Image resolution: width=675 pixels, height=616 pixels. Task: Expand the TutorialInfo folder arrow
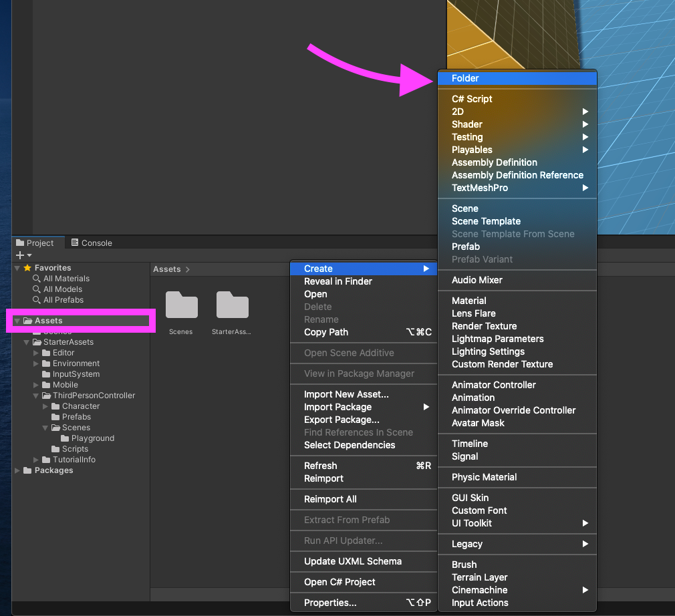(x=36, y=460)
